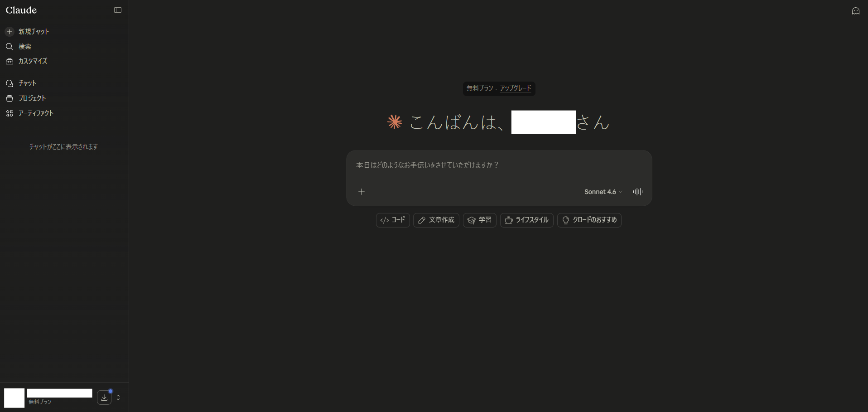Start a new chat with 新規チャット
Screen dimensions: 868x412
[x=34, y=32]
